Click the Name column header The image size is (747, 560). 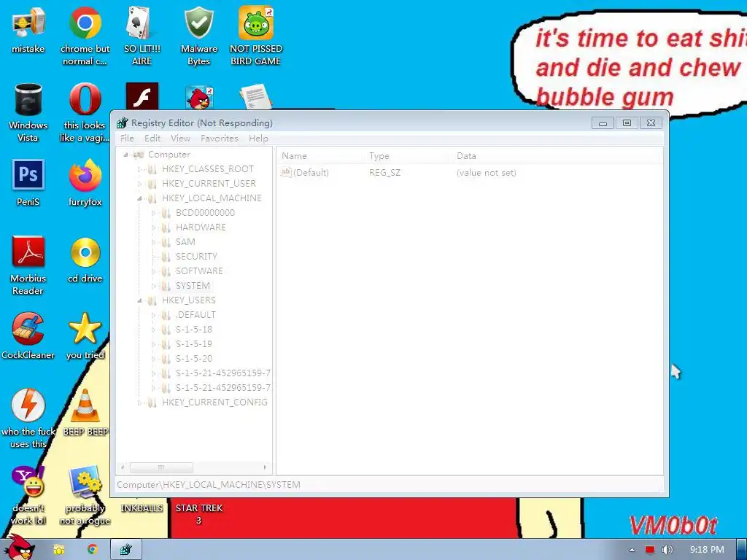click(320, 156)
